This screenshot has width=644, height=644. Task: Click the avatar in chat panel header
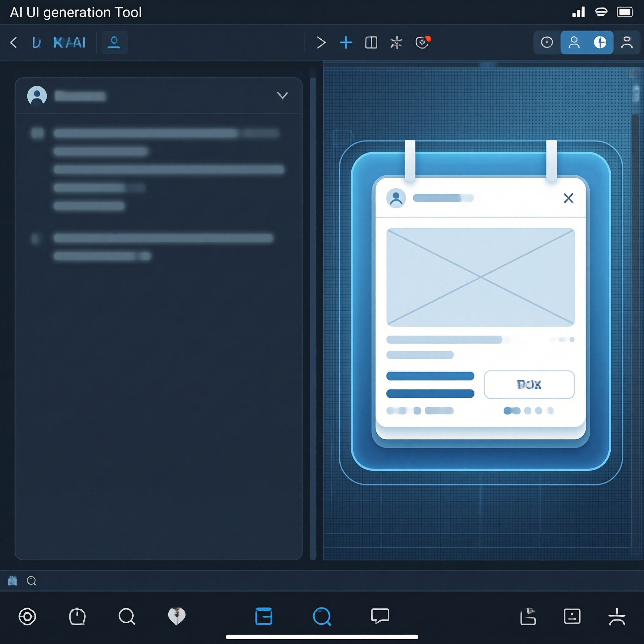click(x=37, y=96)
